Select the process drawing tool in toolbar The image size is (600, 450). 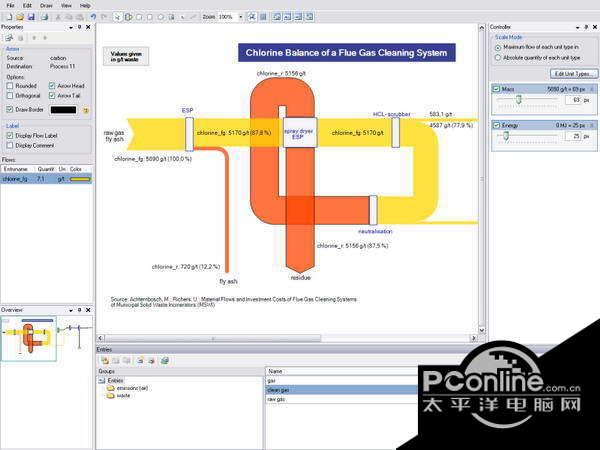(129, 17)
